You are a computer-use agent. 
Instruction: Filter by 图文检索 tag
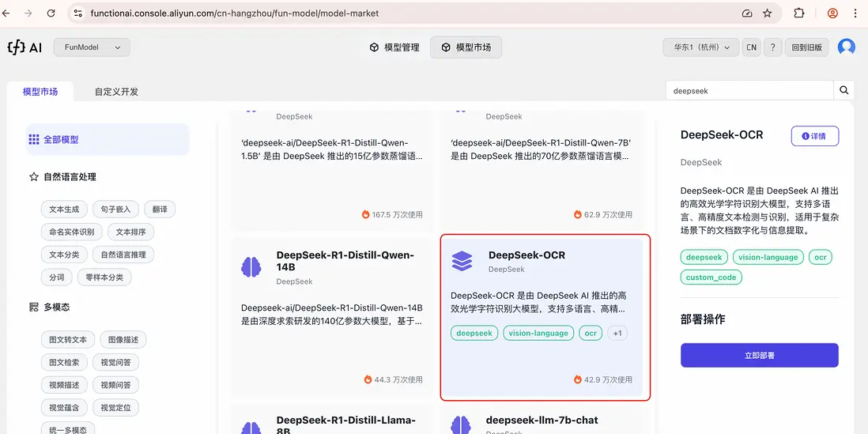(64, 363)
